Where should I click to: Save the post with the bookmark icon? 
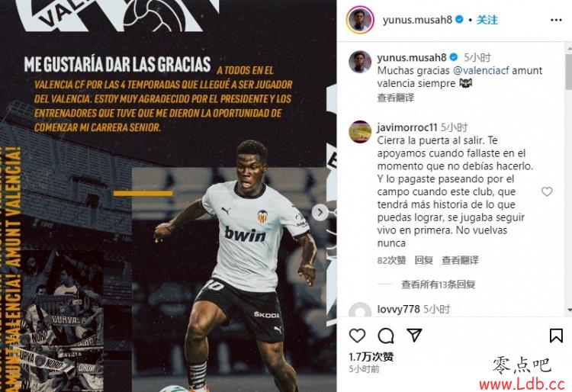click(x=556, y=336)
